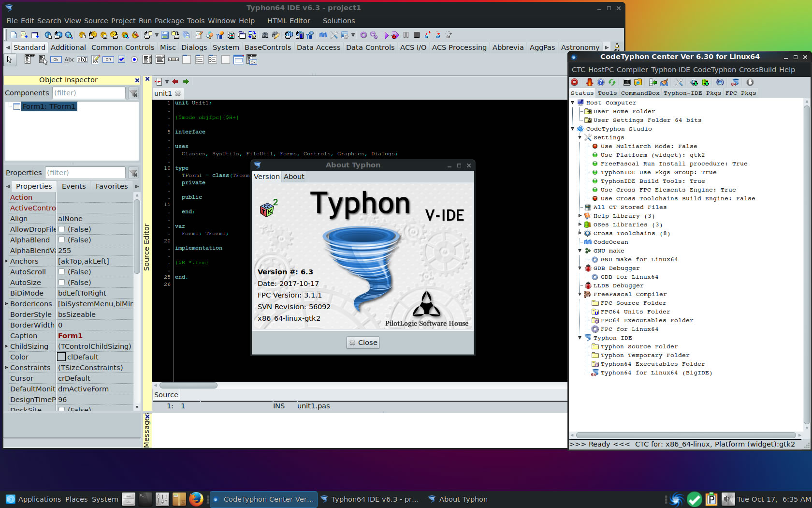Pick the TEdit component icon

82,60
